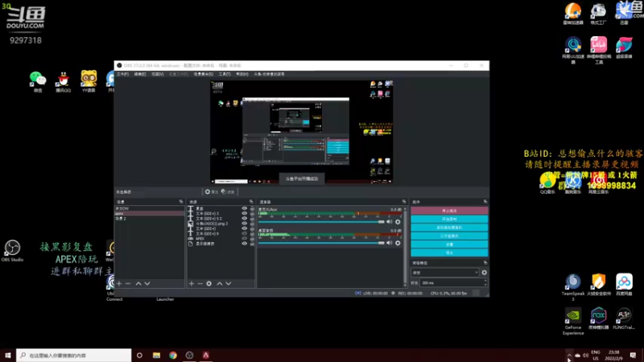Open QQ音乐 desktop icon
Viewport: 644px width, 362px height.
pyautogui.click(x=547, y=183)
